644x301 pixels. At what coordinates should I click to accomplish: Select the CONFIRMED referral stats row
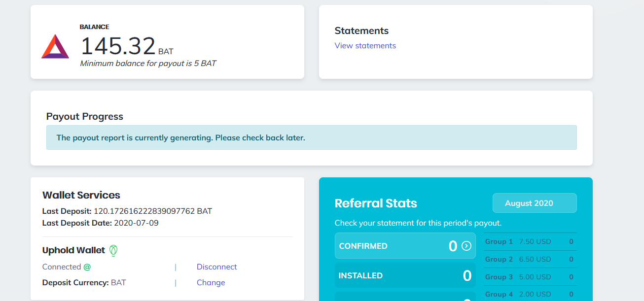405,246
